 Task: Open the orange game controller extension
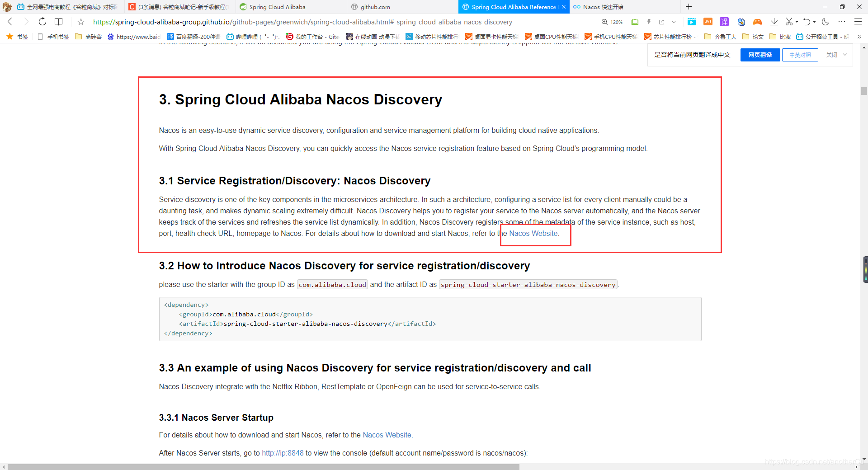[758, 22]
